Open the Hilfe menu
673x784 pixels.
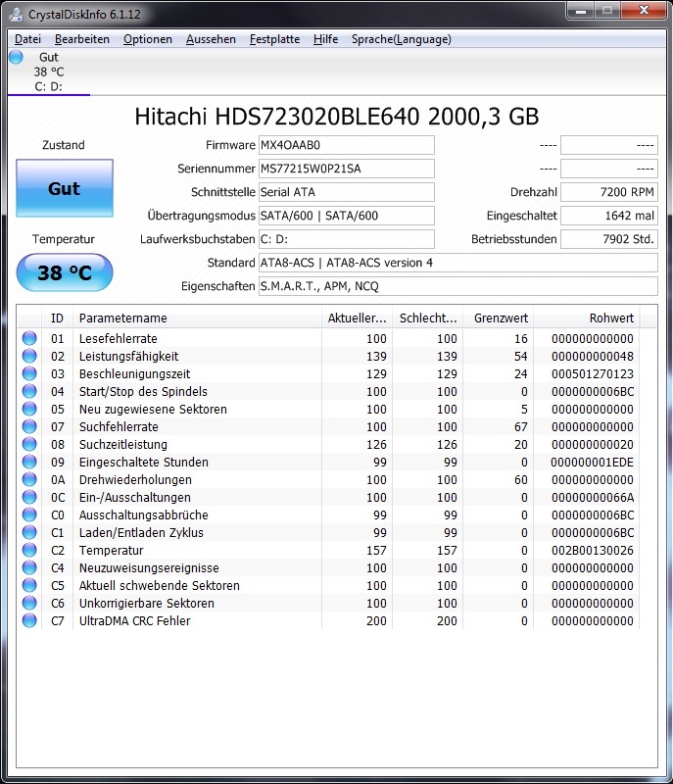(326, 39)
